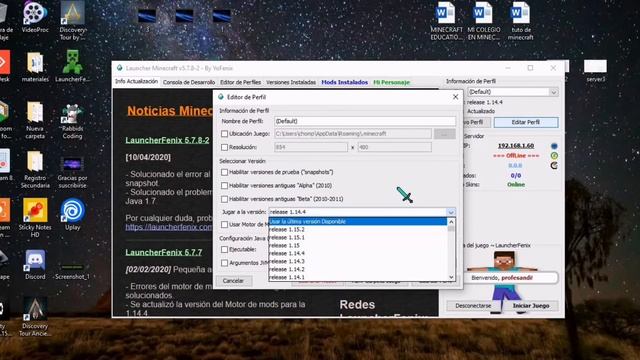Enable old Alpha (2010) versions checkbox
Image resolution: width=640 pixels, height=360 pixels.
(224, 186)
